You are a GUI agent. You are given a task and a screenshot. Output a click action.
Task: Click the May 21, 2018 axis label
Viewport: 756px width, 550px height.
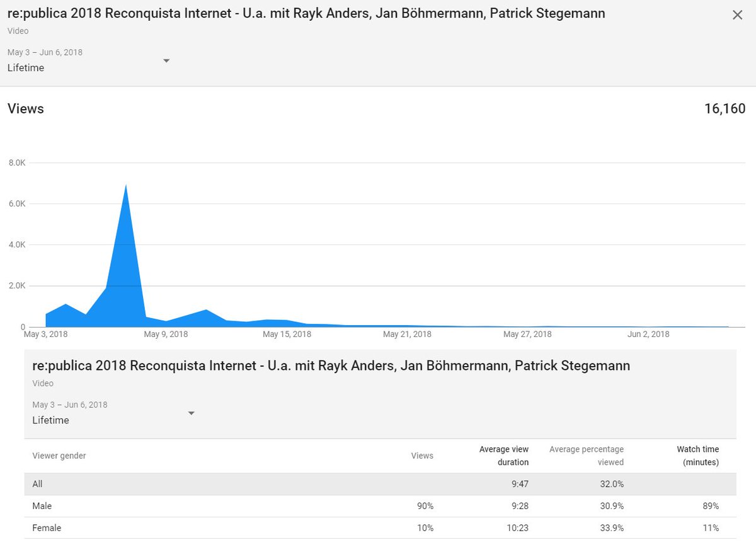pyautogui.click(x=407, y=334)
